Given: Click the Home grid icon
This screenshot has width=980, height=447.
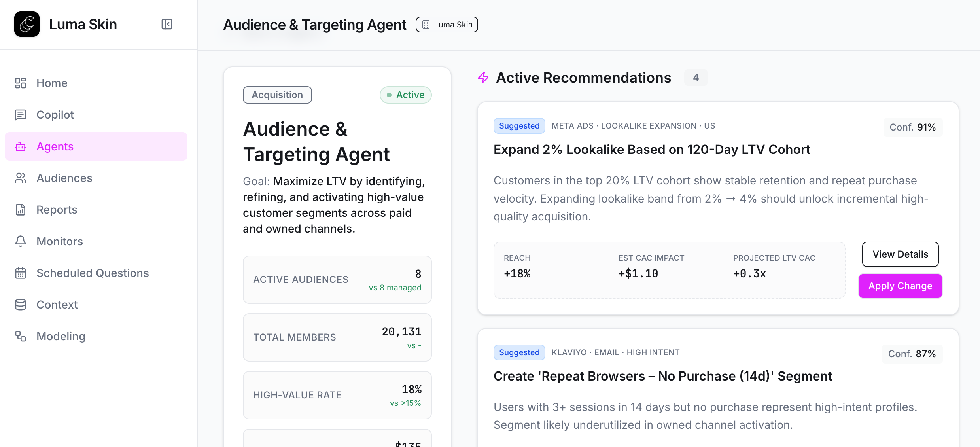Looking at the screenshot, I should point(21,83).
